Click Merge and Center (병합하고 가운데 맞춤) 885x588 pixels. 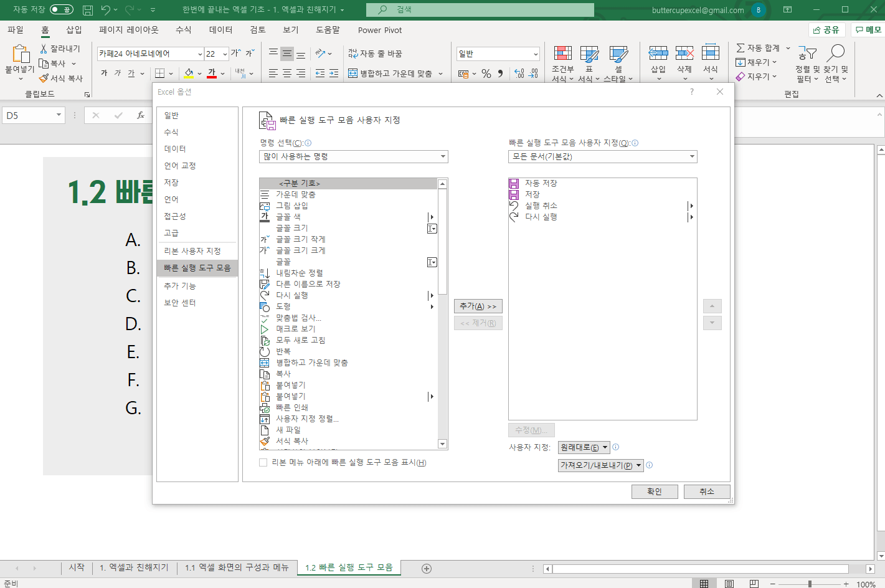[x=390, y=73]
